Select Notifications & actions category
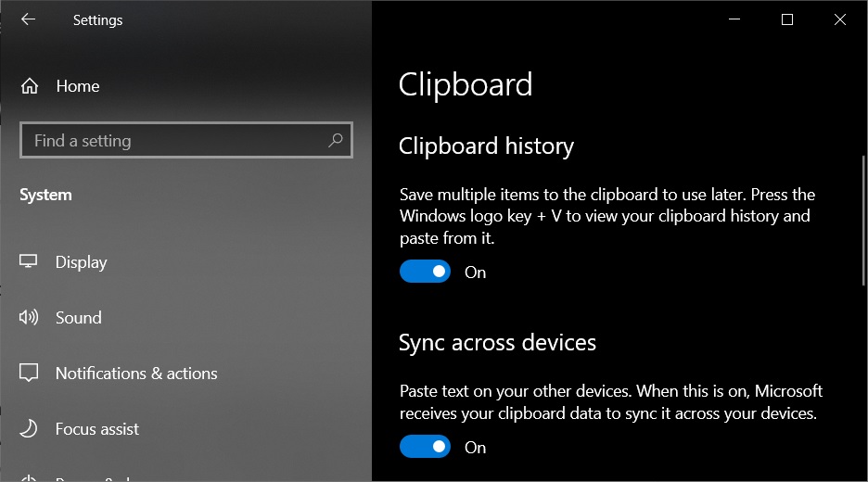Viewport: 868px width, 482px height. tap(136, 374)
